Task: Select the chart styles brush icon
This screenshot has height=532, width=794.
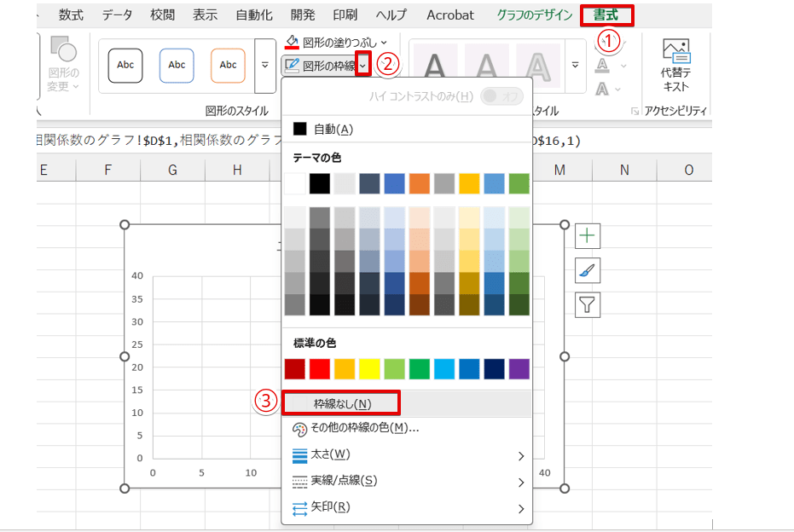Action: point(587,270)
